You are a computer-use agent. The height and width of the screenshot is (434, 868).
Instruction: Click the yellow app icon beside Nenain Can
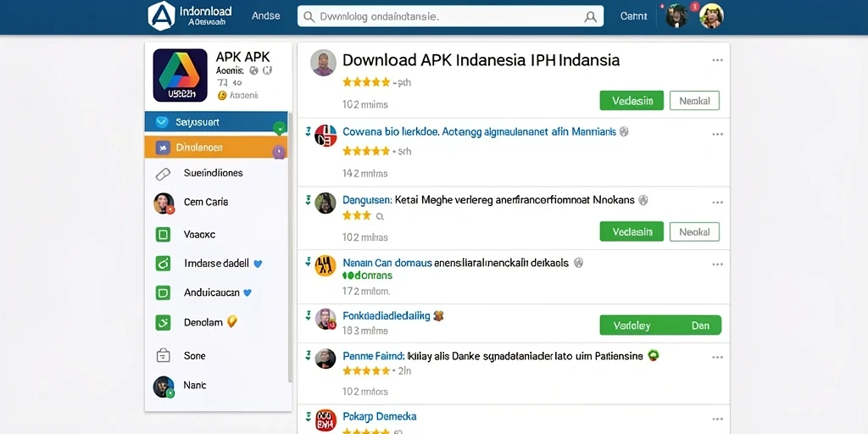(325, 265)
